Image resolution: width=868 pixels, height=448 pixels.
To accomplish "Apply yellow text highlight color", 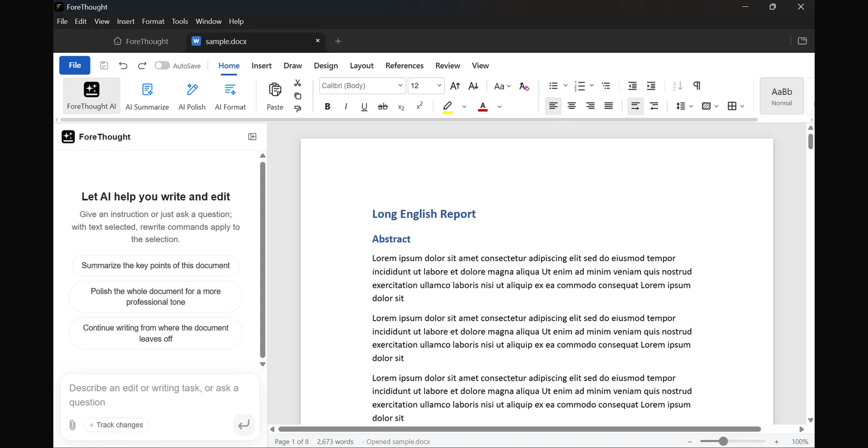I will point(448,107).
